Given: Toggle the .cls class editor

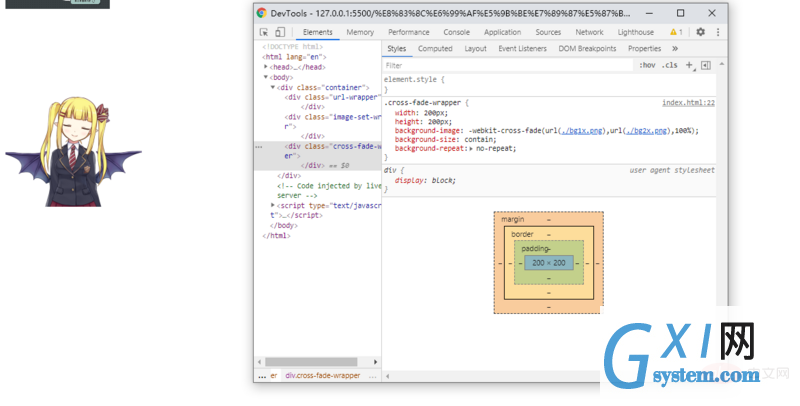Looking at the screenshot, I should [x=669, y=65].
